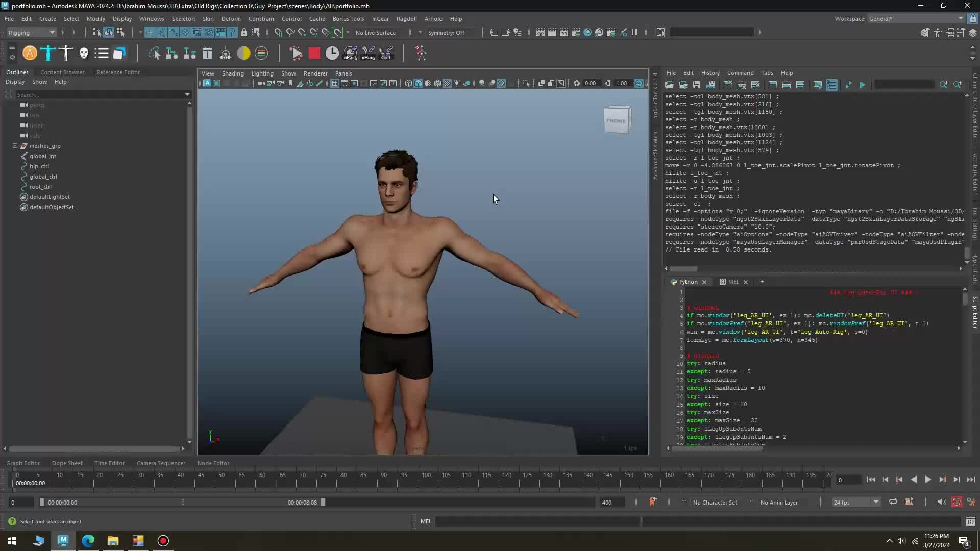Viewport: 980px width, 551px height.
Task: Click the white skull face shelf icon
Action: point(84,54)
